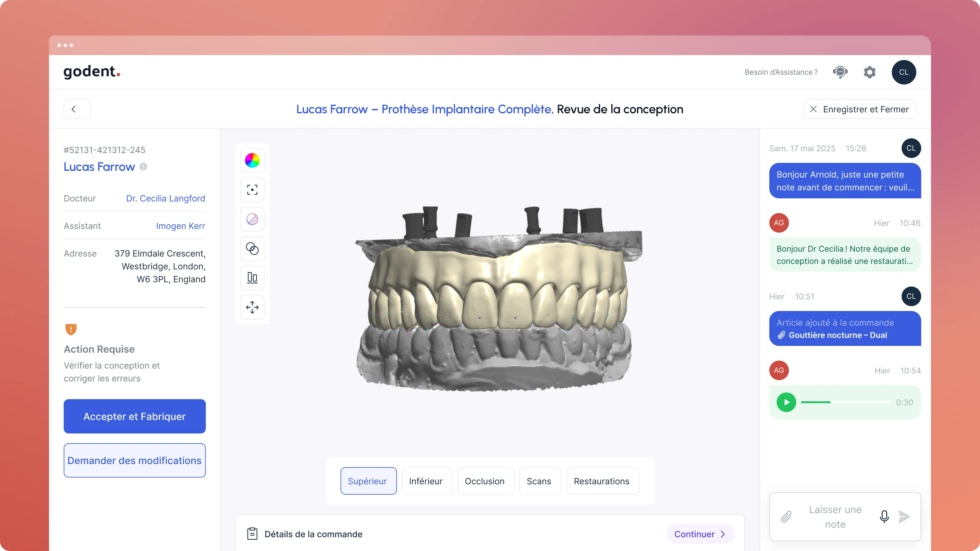Activate the four-arrow move tool
This screenshot has width=980, height=551.
(x=252, y=307)
